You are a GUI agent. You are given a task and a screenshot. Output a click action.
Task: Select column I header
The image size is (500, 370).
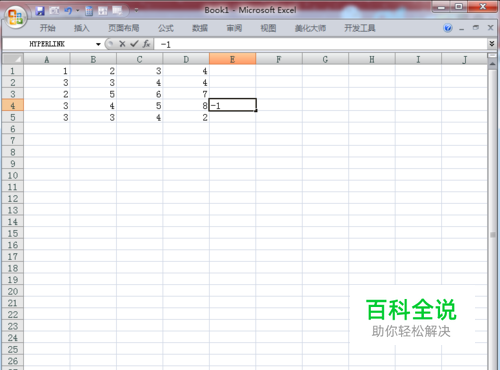418,59
